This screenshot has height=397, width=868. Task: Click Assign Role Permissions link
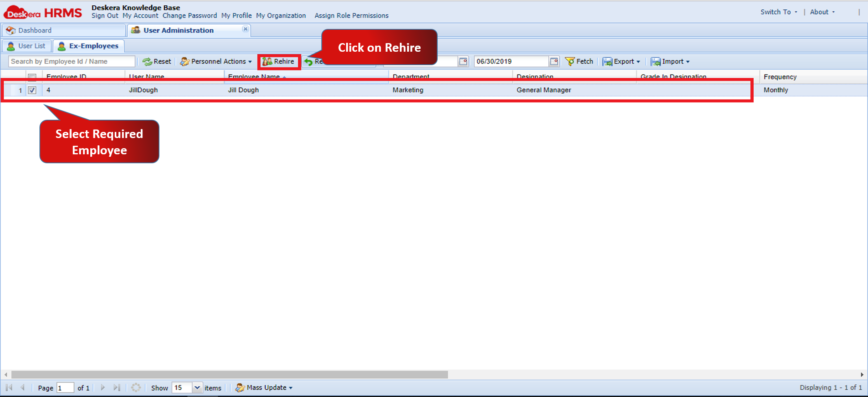pyautogui.click(x=351, y=15)
